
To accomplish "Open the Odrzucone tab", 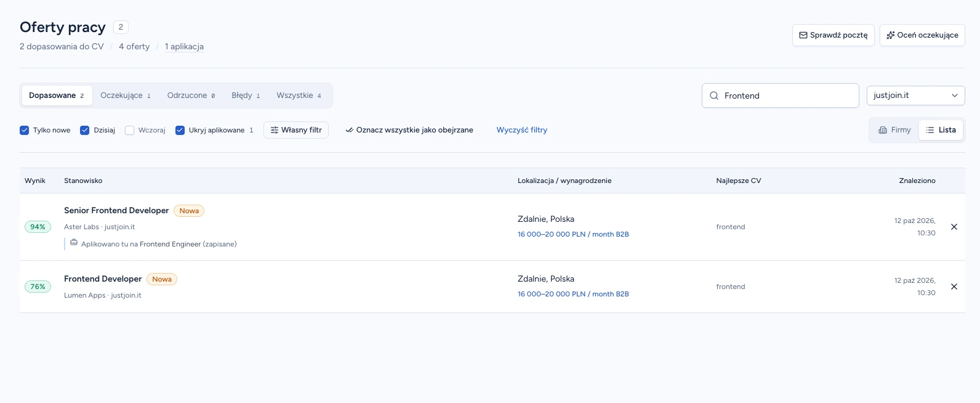I will click(191, 96).
